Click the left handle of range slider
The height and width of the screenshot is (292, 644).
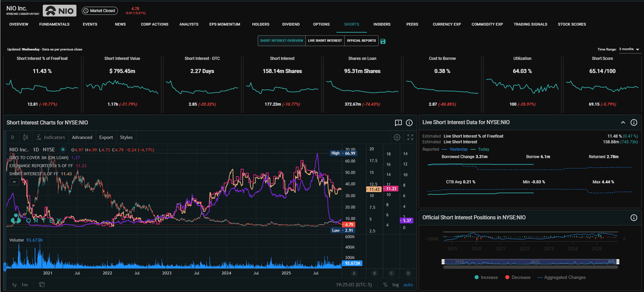[x=443, y=262]
